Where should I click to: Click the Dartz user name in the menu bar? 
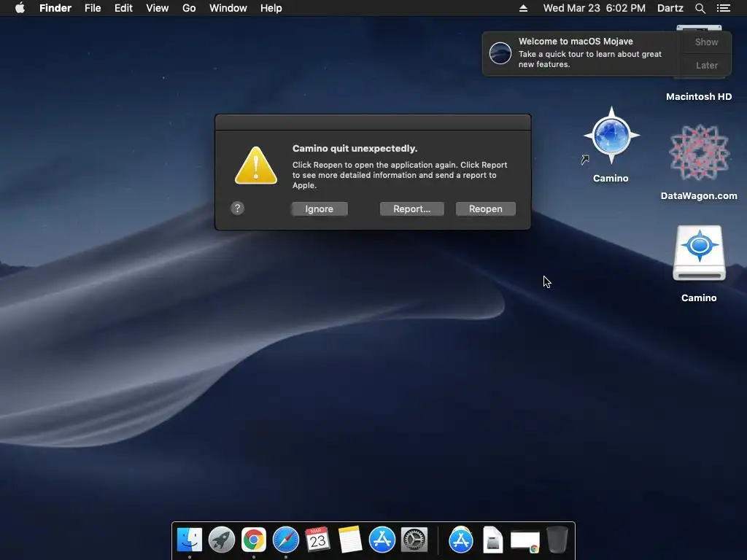click(x=670, y=8)
